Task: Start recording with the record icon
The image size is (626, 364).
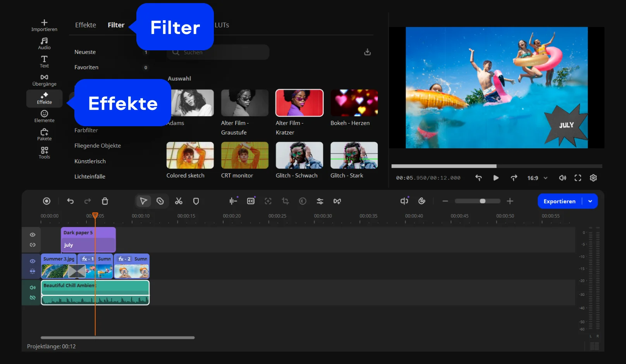Action: (x=46, y=201)
